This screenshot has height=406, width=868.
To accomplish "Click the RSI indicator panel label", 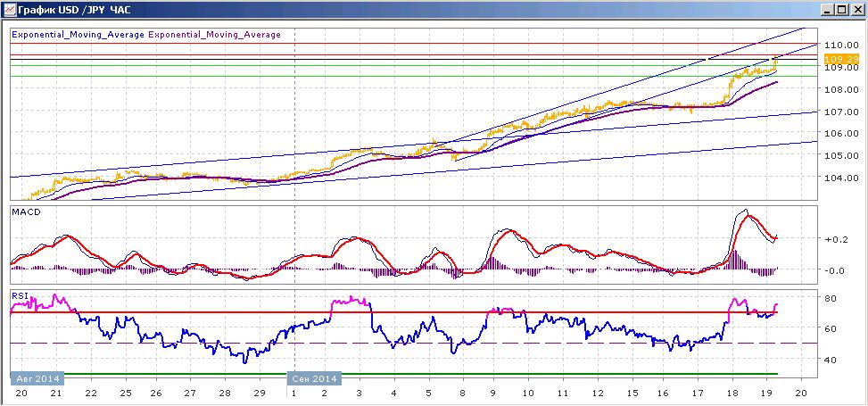I will point(18,295).
